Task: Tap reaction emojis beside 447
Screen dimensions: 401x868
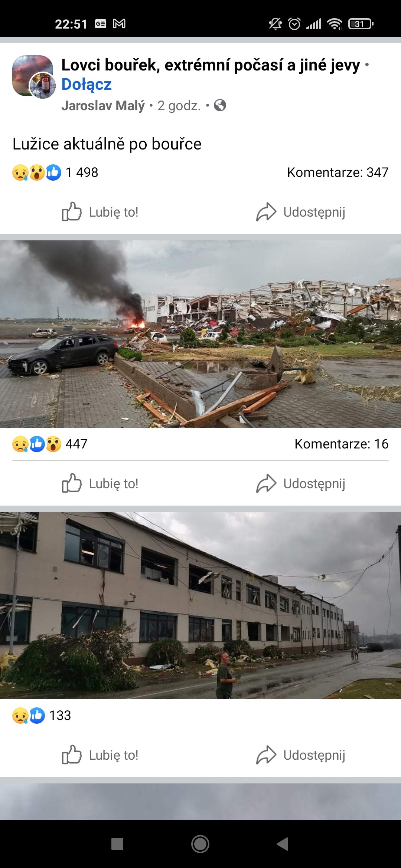Action: 37,444
